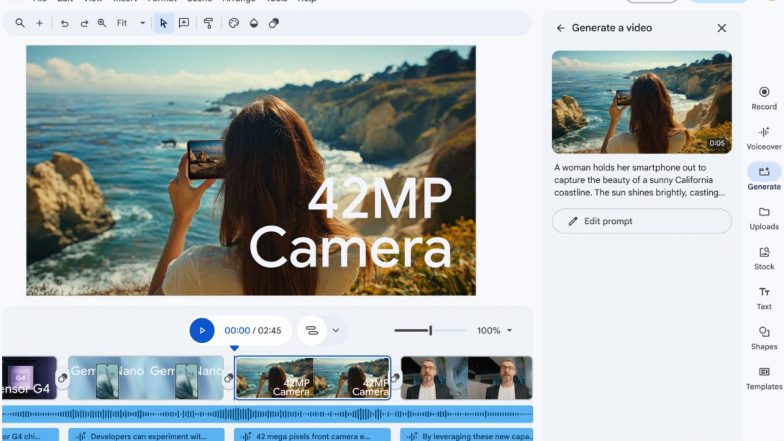The image size is (784, 441).
Task: Click the fill color drop icon
Action: coord(254,23)
